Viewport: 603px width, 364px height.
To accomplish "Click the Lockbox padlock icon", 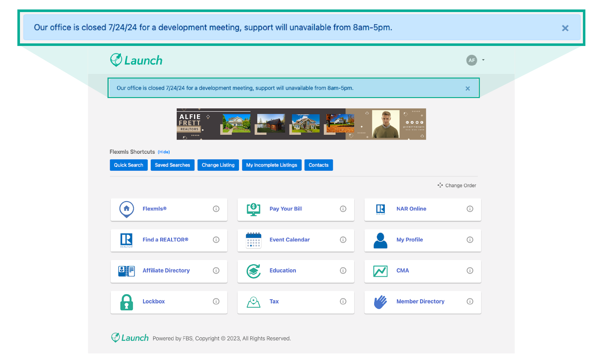I will [127, 302].
